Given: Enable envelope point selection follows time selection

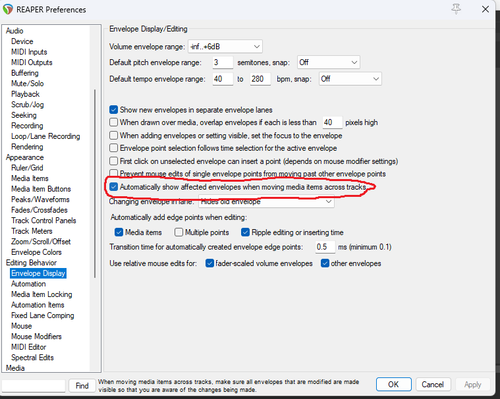Looking at the screenshot, I should [114, 148].
